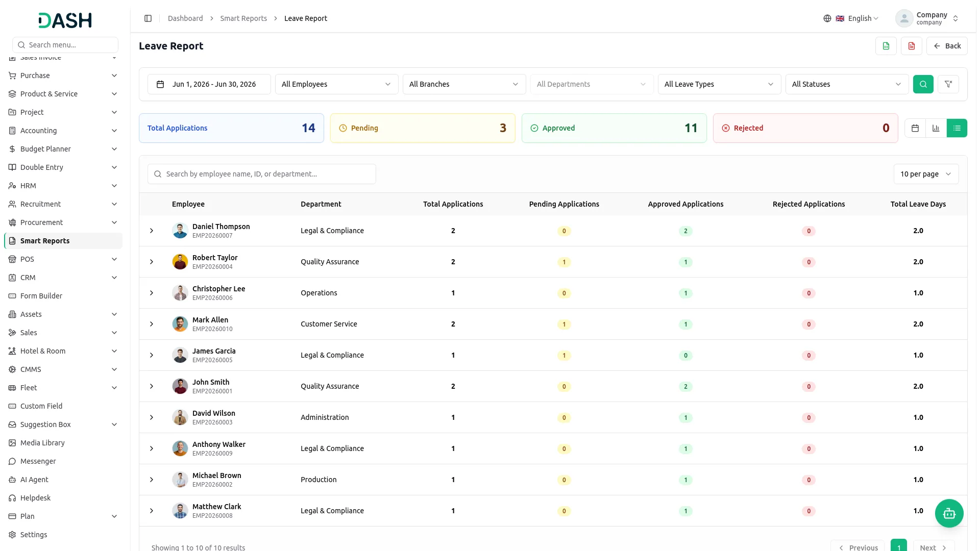Image resolution: width=980 pixels, height=551 pixels.
Task: Open the All Departments dropdown
Action: [x=592, y=84]
